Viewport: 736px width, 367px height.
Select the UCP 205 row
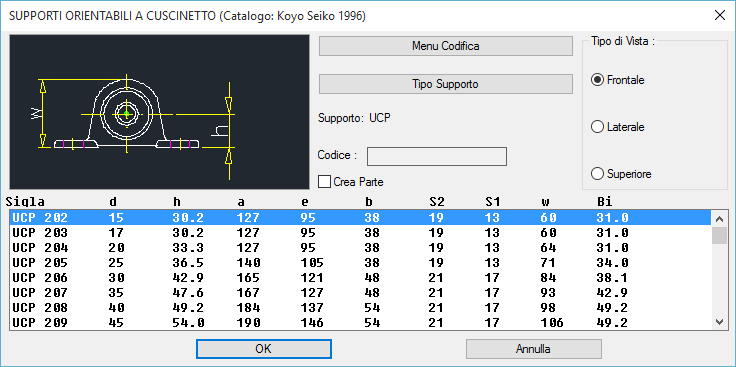(x=360, y=263)
